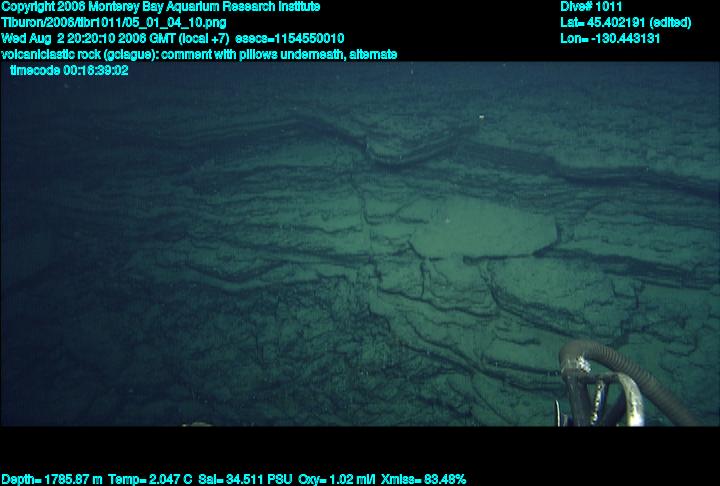Select the timecode 00:16:39:02 label
Image resolution: width=720 pixels, height=486 pixels.
pyautogui.click(x=69, y=70)
